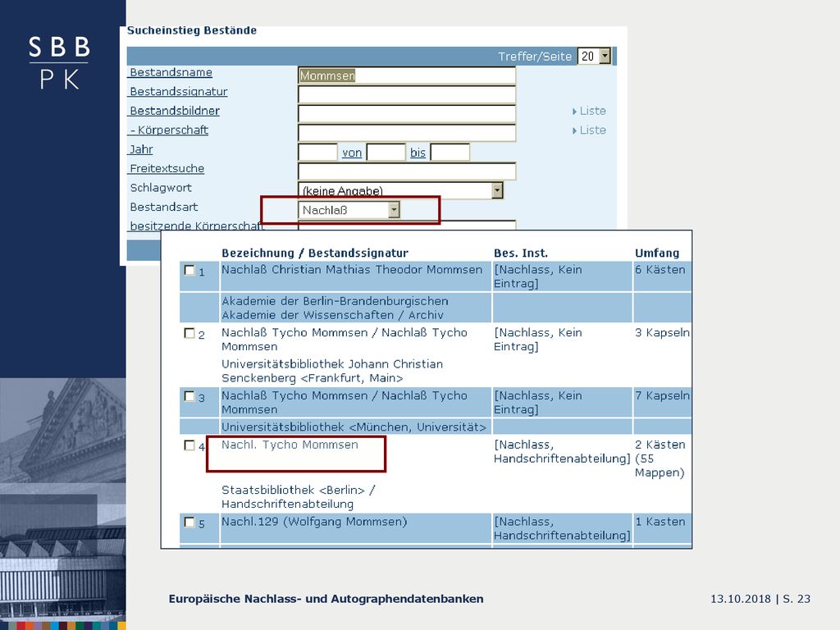840x630 pixels.
Task: Click '3 Kapseln' Umfang cell
Action: pos(662,333)
